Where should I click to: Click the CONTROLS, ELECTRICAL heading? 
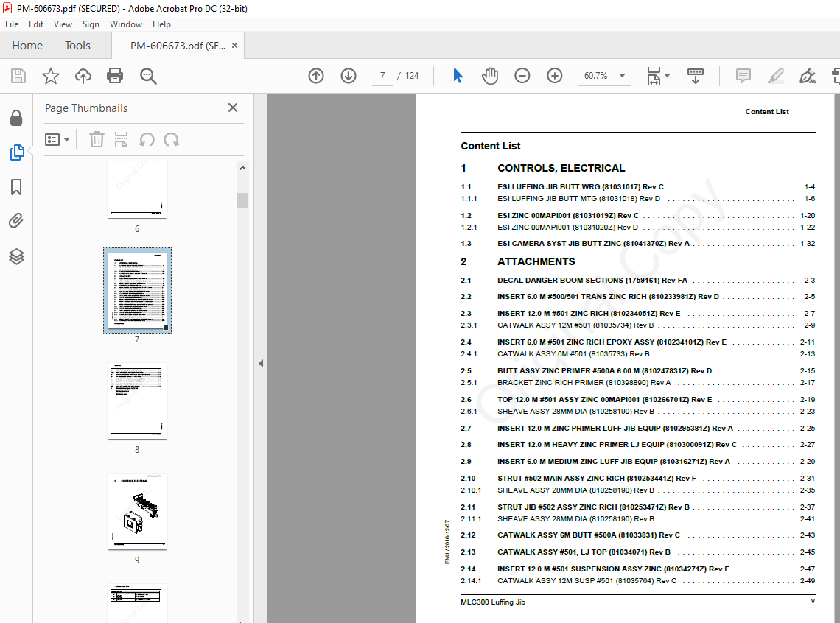(x=561, y=168)
